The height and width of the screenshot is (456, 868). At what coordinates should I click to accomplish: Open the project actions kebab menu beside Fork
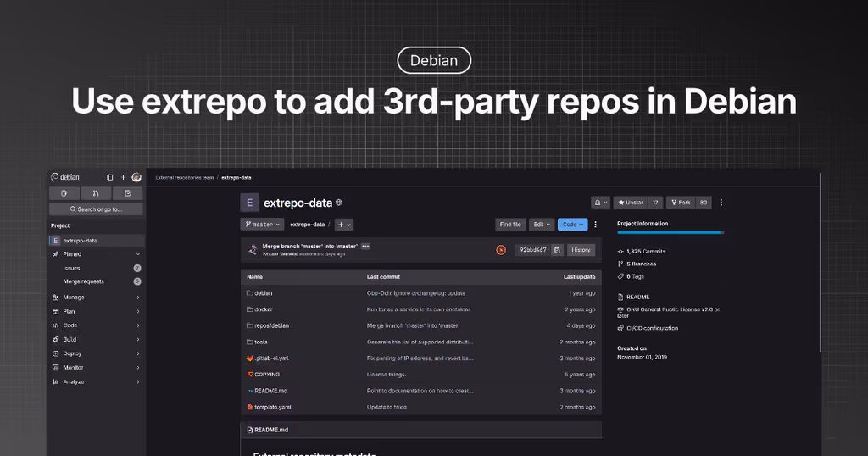(721, 203)
